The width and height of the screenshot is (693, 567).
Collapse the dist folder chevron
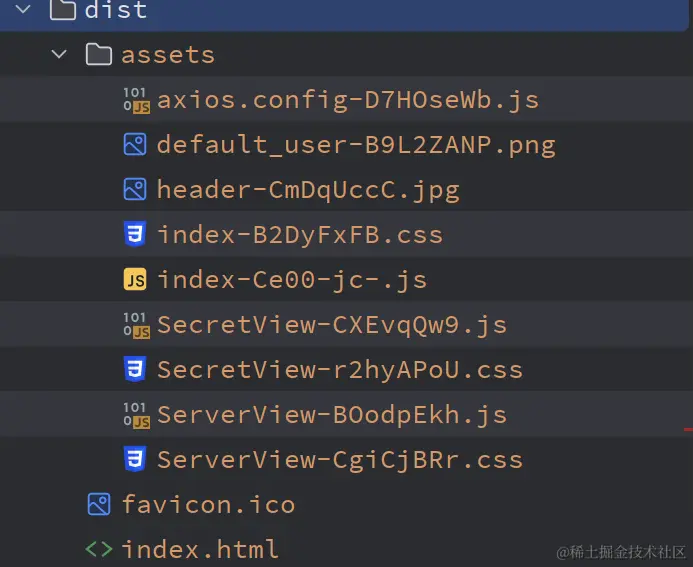[23, 9]
